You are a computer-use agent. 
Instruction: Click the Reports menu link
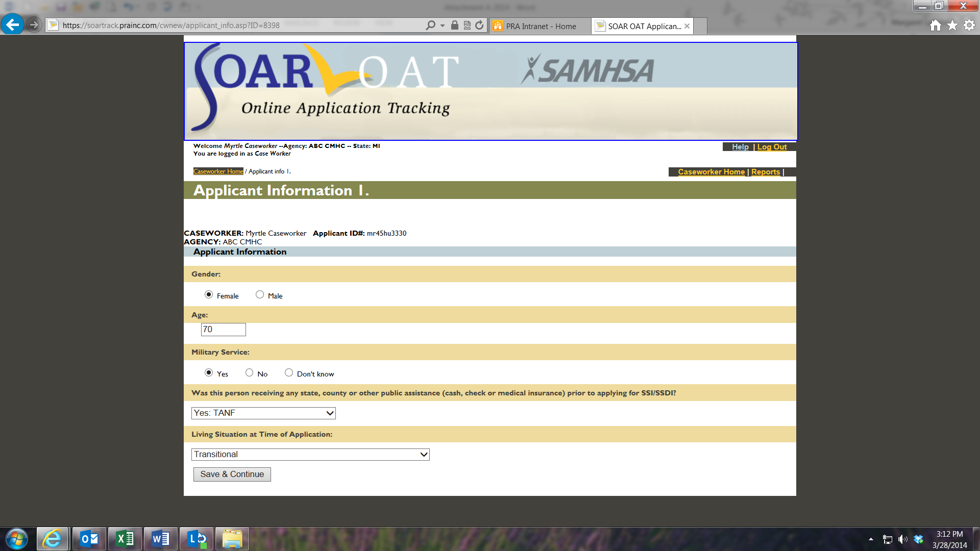765,172
